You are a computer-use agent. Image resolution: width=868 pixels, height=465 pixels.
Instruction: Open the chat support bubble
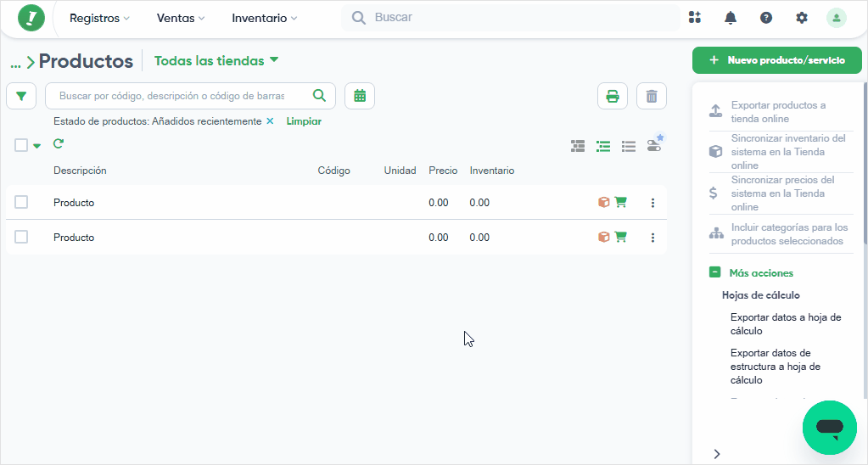click(x=829, y=427)
